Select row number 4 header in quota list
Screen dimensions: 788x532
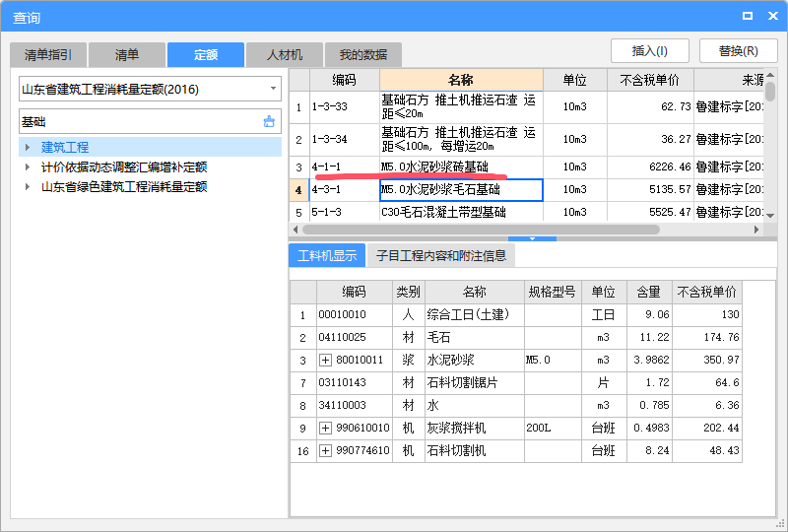tap(299, 189)
